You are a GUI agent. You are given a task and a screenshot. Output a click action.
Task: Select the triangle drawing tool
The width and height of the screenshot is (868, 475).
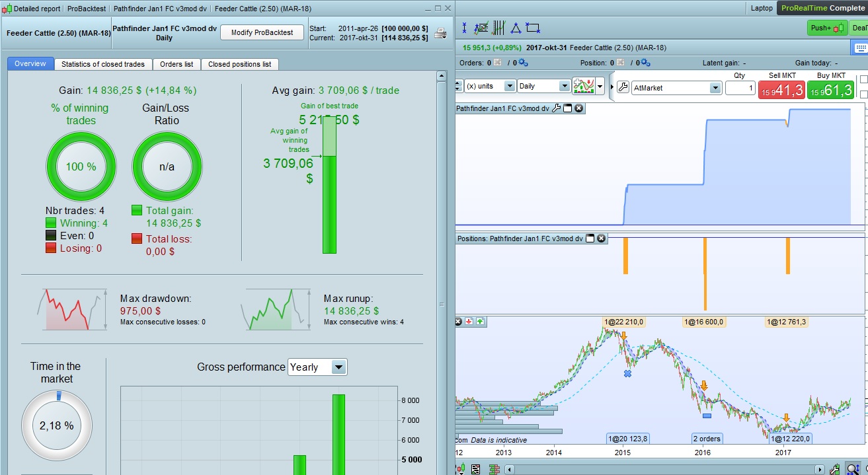pos(516,28)
